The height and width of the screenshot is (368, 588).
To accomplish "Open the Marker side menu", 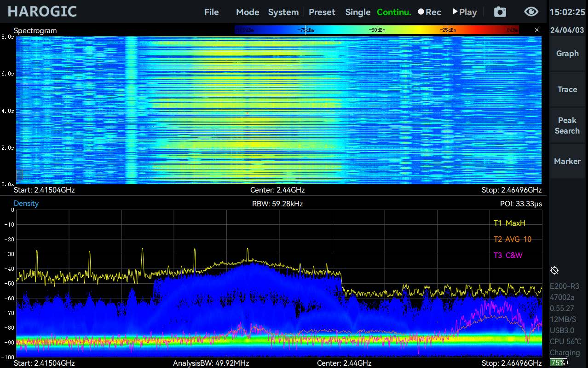I will [567, 161].
